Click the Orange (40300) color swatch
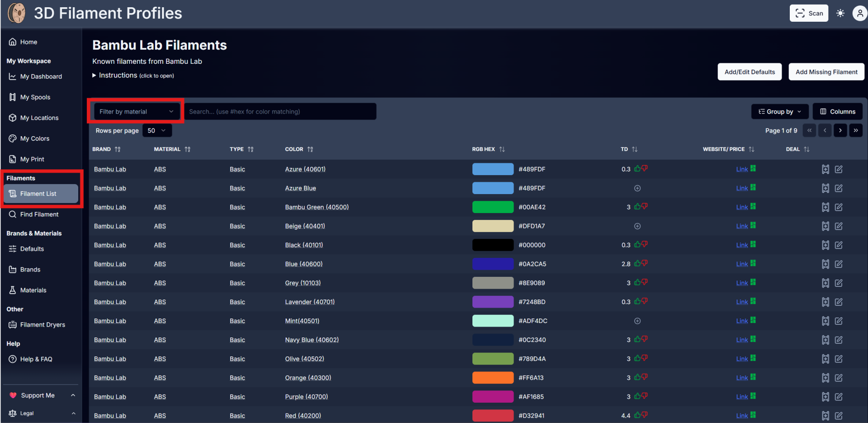Viewport: 868px width, 423px height. point(493,378)
